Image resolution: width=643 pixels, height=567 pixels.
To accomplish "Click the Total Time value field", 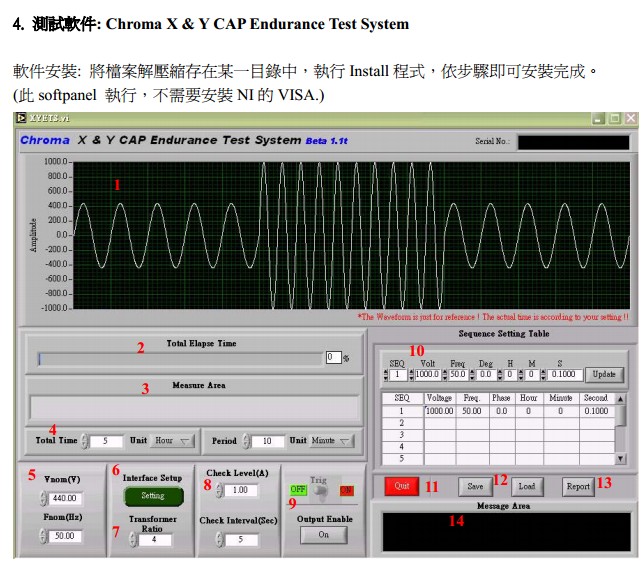I will (106, 441).
